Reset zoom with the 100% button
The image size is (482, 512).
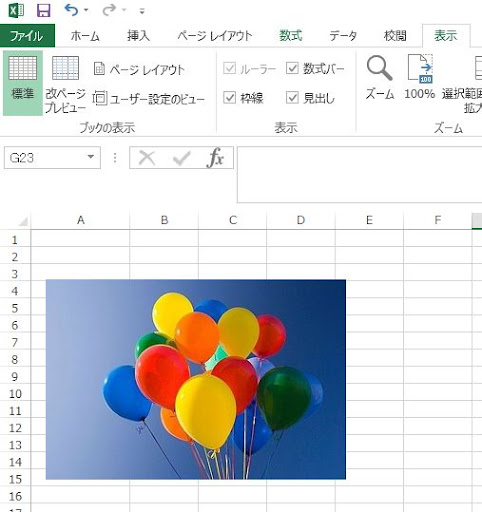[x=420, y=77]
